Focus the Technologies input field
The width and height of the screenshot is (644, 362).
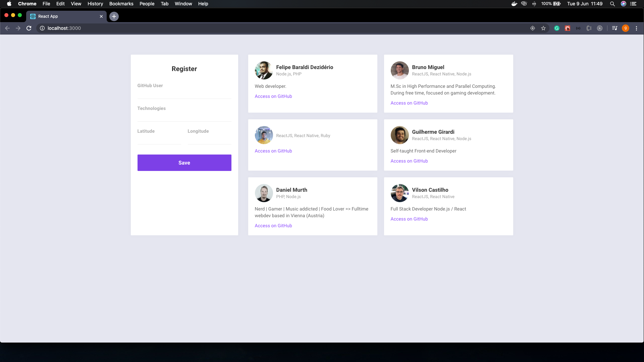[x=184, y=116]
